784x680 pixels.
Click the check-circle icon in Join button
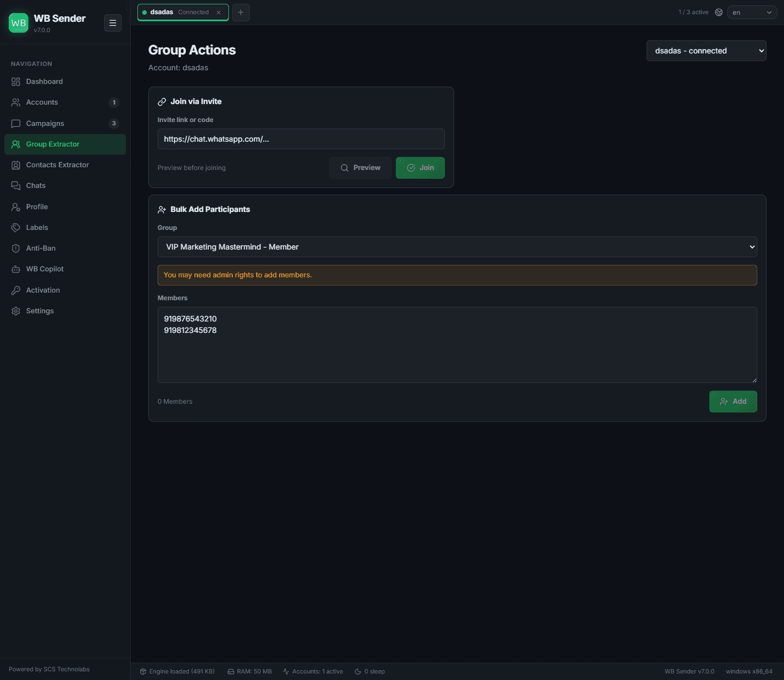411,168
